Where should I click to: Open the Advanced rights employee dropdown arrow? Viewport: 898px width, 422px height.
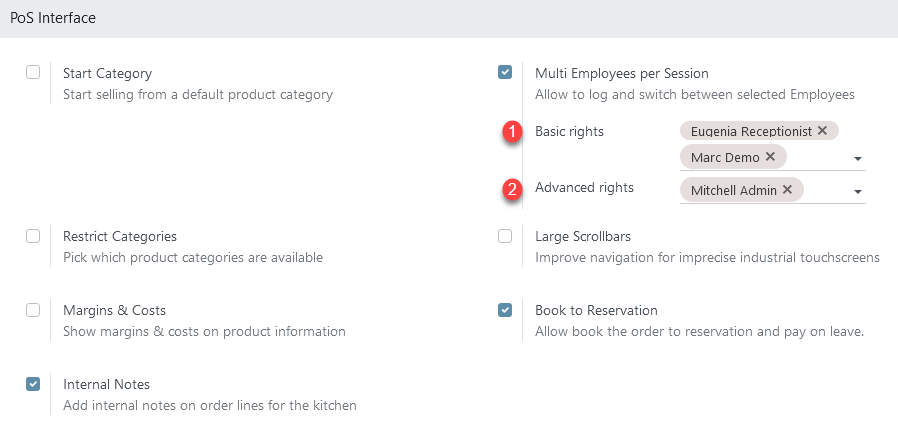(x=857, y=192)
